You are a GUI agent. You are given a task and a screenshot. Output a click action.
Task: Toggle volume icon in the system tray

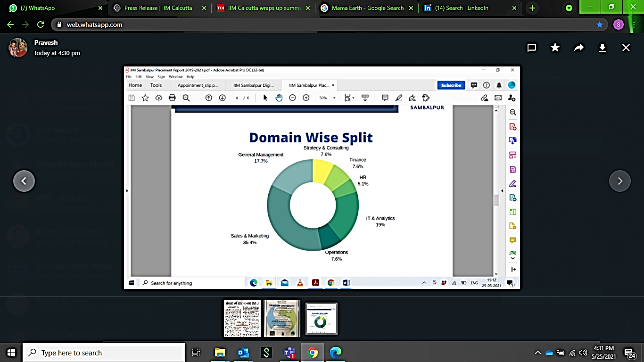click(x=583, y=353)
